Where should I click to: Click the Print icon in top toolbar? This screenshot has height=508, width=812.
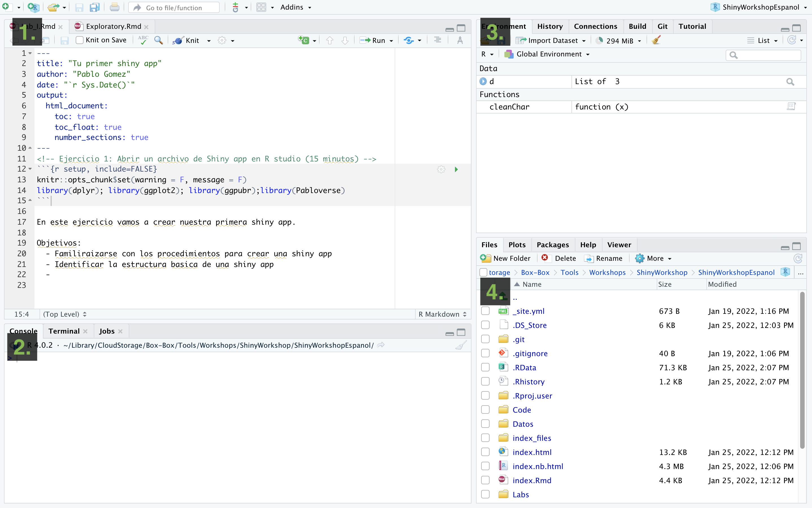coord(114,7)
